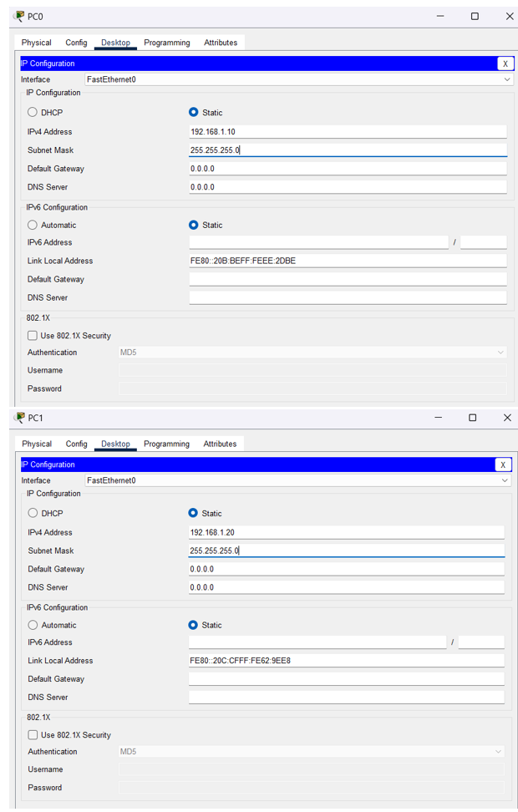This screenshot has height=812, width=518.
Task: Maximize the PC1 window
Action: pos(472,418)
